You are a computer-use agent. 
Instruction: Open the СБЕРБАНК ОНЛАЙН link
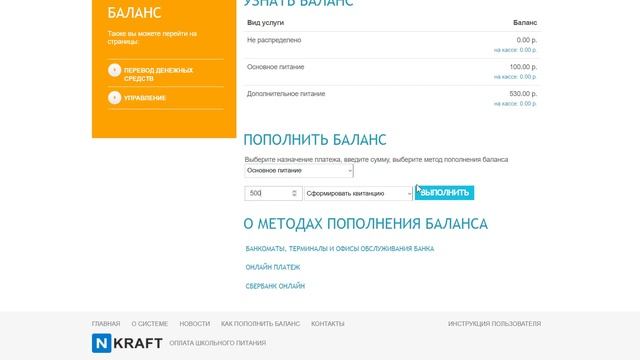pos(275,286)
